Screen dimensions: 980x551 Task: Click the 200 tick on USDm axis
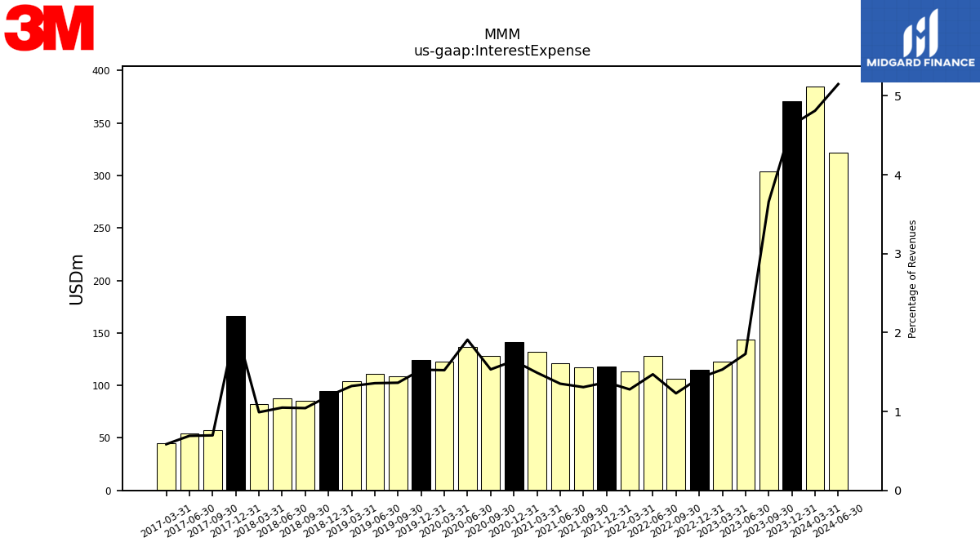(100, 281)
